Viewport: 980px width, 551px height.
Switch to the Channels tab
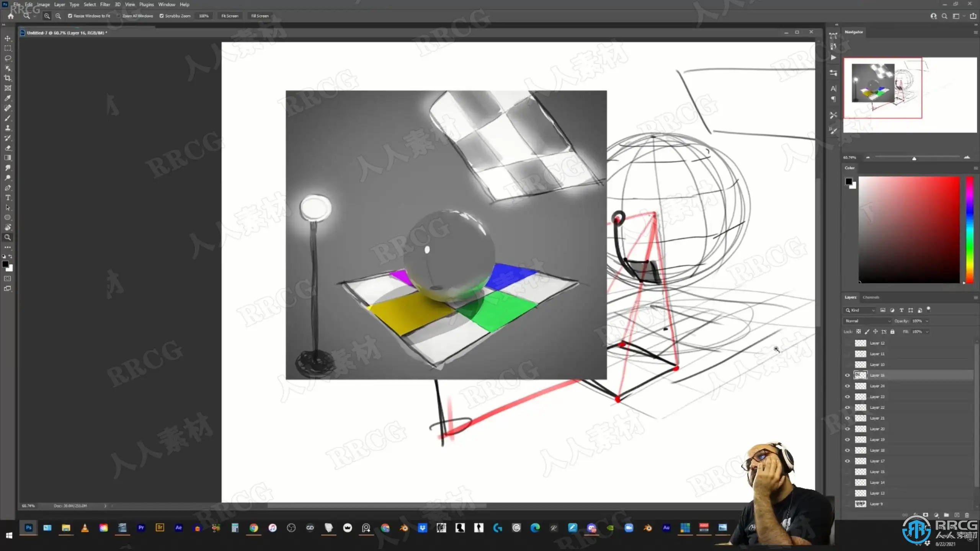pyautogui.click(x=871, y=297)
